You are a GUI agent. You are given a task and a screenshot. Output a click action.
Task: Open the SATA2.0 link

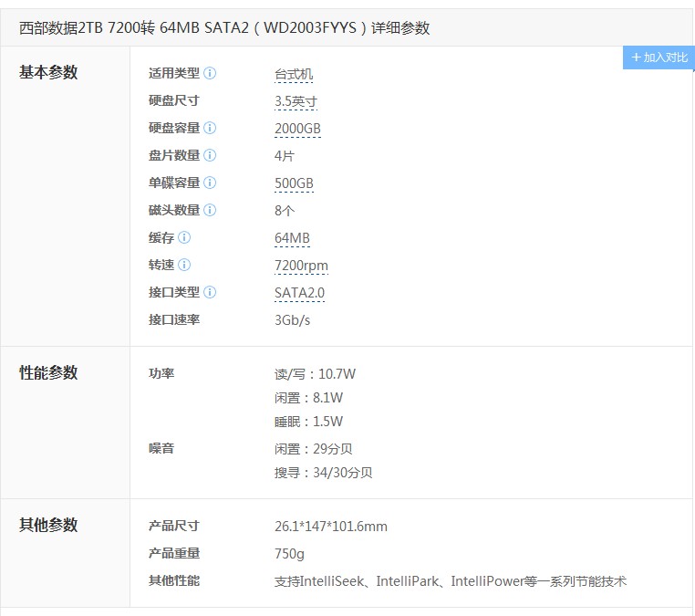click(299, 293)
